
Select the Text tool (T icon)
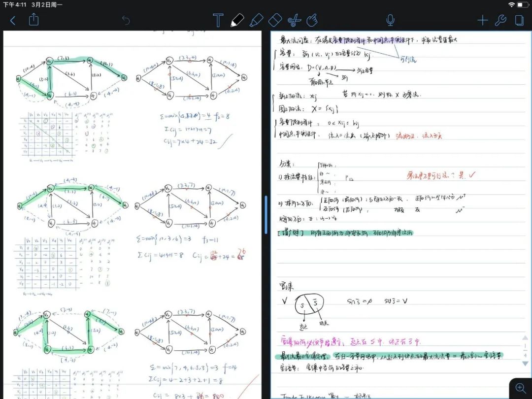tap(218, 20)
